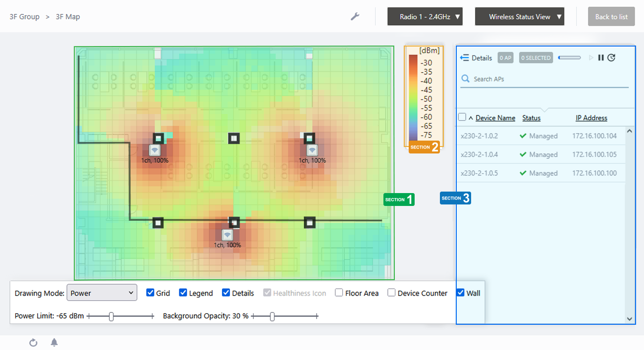Collapse the Details panel using arrow icon
The image size is (644, 350).
point(464,58)
